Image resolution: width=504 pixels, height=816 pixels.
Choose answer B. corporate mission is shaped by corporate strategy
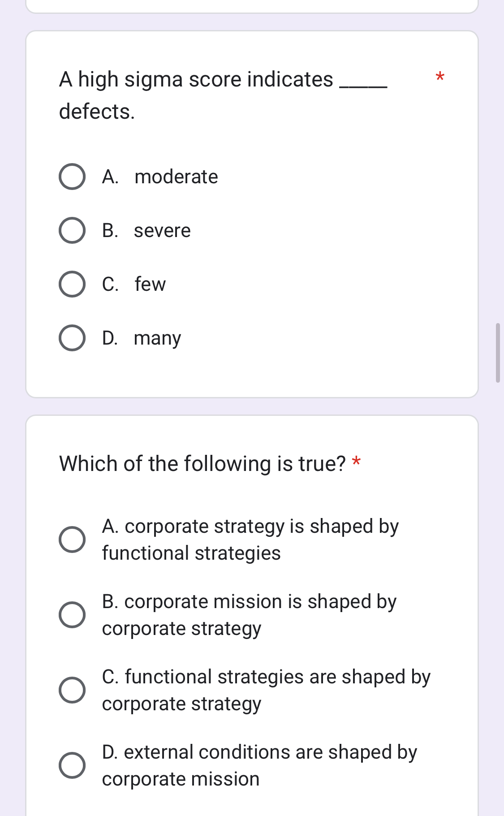coord(73,614)
